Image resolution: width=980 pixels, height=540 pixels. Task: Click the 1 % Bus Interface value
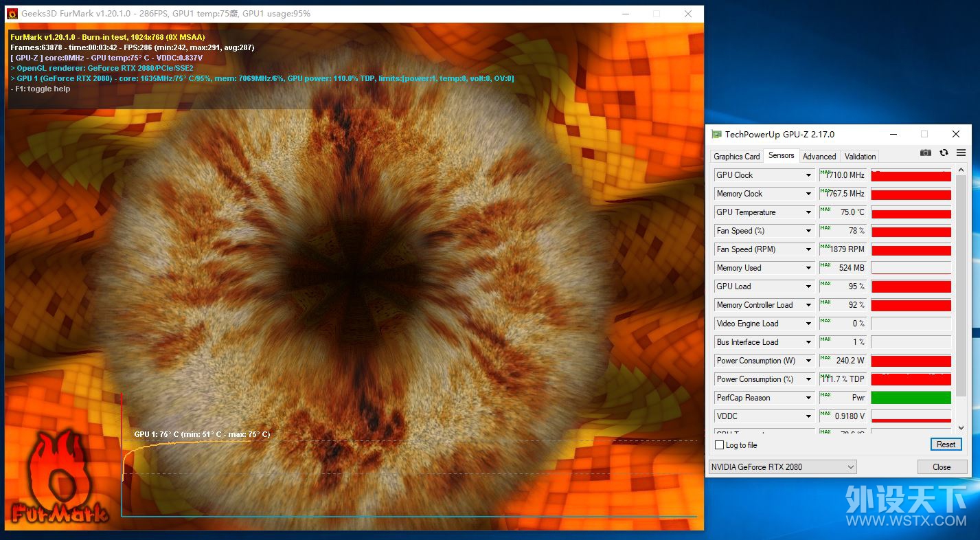pos(843,342)
